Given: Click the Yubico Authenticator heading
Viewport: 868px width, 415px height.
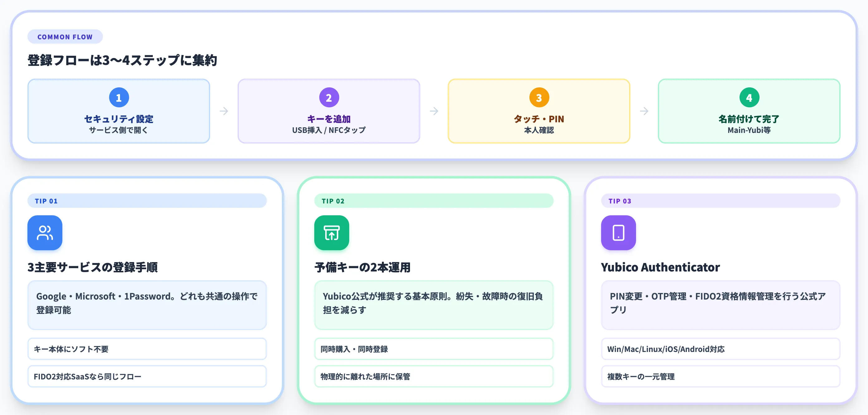Looking at the screenshot, I should coord(660,267).
